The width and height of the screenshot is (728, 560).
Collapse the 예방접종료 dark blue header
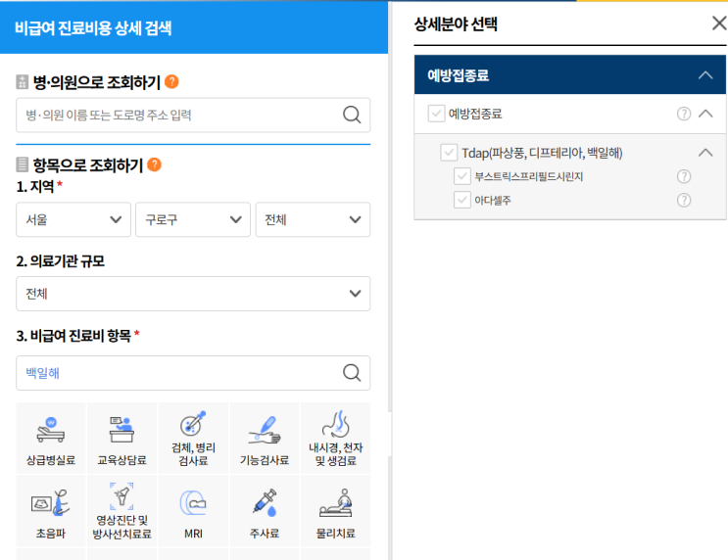pos(705,74)
